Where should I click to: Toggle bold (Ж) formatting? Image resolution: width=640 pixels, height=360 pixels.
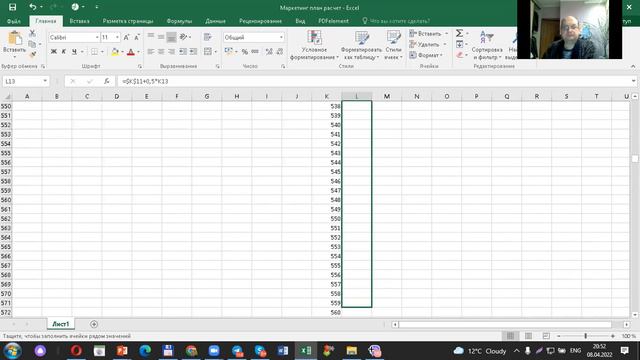pyautogui.click(x=53, y=51)
